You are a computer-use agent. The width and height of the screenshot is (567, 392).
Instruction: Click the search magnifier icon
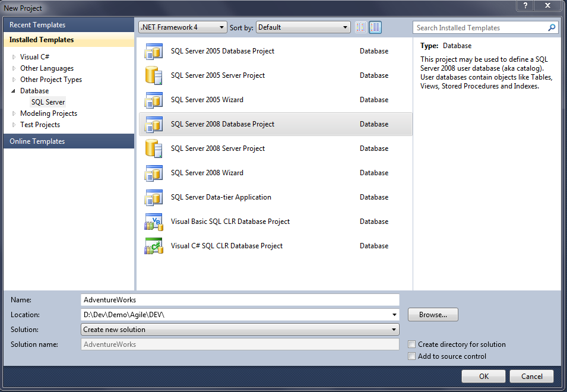pyautogui.click(x=552, y=27)
